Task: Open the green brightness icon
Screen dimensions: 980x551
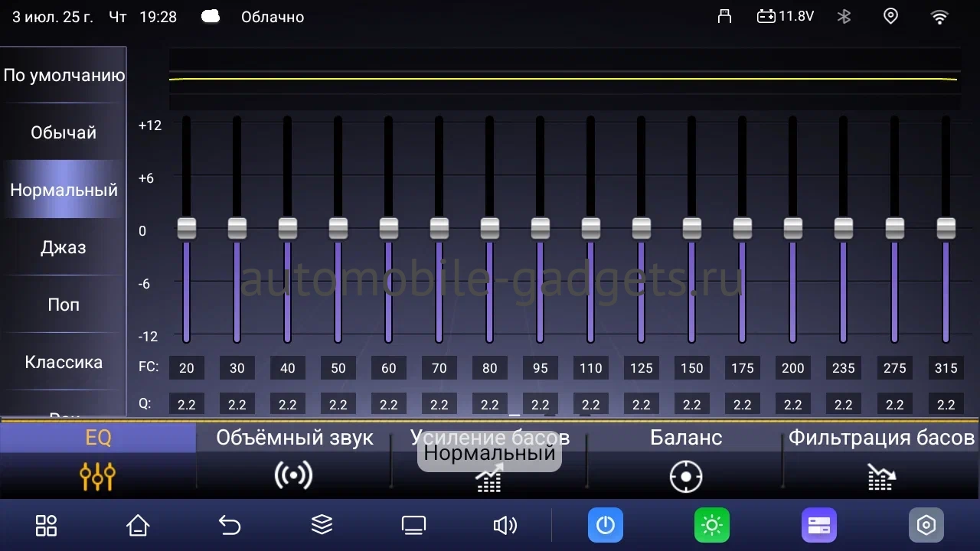Action: 712,526
